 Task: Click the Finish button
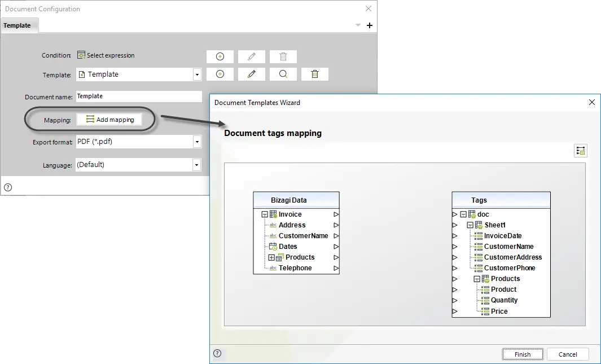[523, 354]
